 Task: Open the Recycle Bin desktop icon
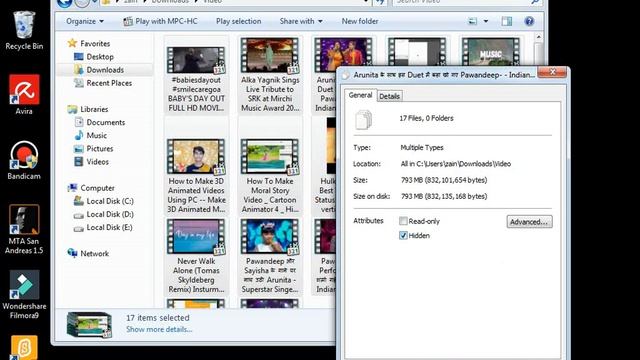(24, 31)
